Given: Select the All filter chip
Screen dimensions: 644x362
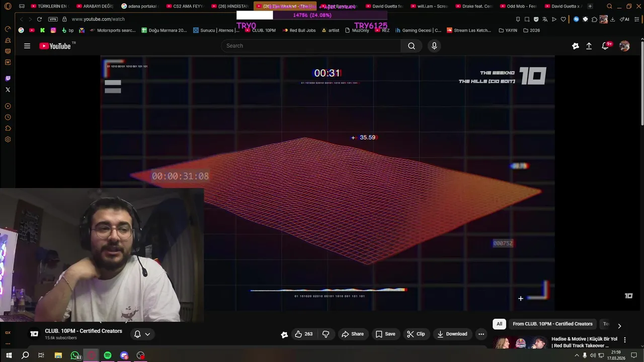Looking at the screenshot, I should pyautogui.click(x=499, y=324).
